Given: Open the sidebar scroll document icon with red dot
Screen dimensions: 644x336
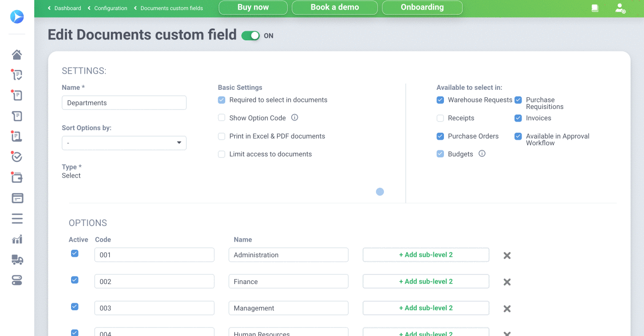Looking at the screenshot, I should click(x=17, y=95).
